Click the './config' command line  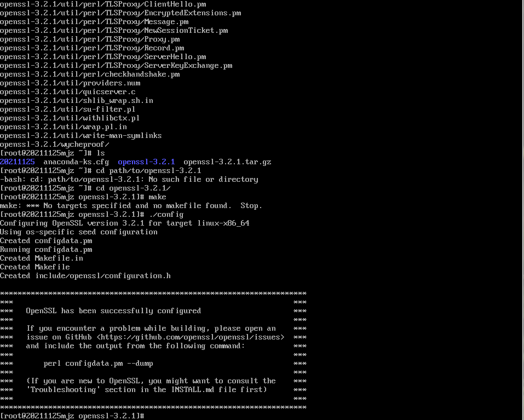(92, 214)
